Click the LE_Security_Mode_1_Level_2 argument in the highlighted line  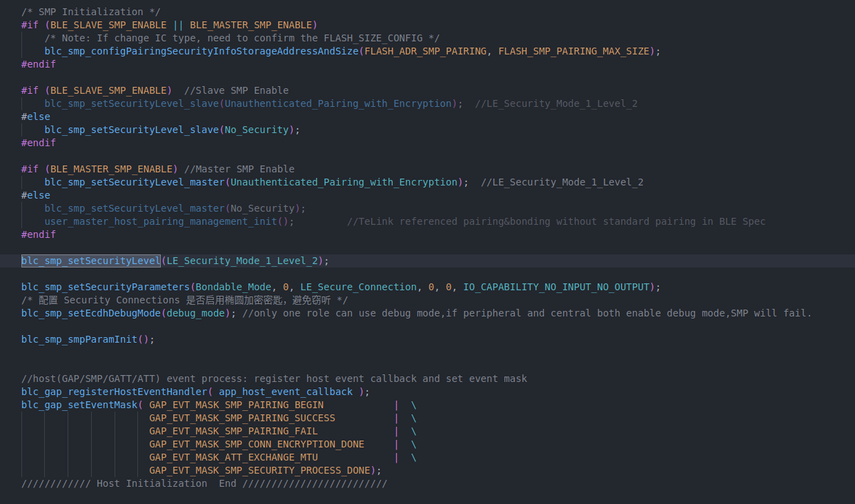coord(242,261)
